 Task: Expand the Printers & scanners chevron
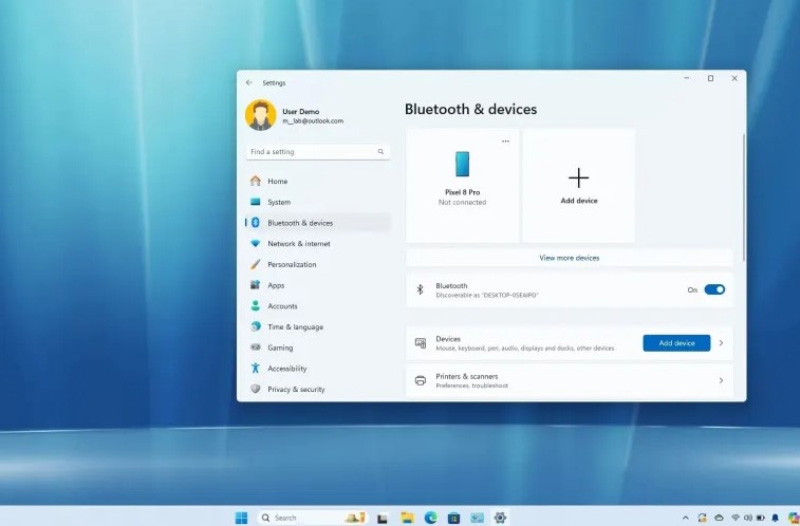pyautogui.click(x=721, y=380)
